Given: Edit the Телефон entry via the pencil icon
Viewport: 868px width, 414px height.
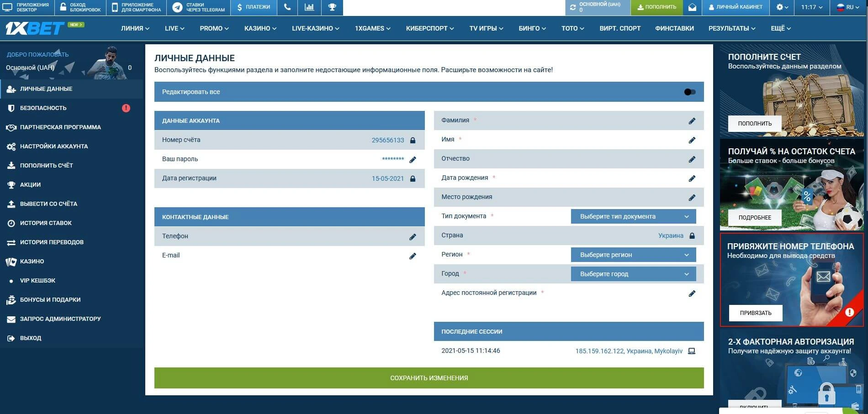Looking at the screenshot, I should (x=413, y=236).
